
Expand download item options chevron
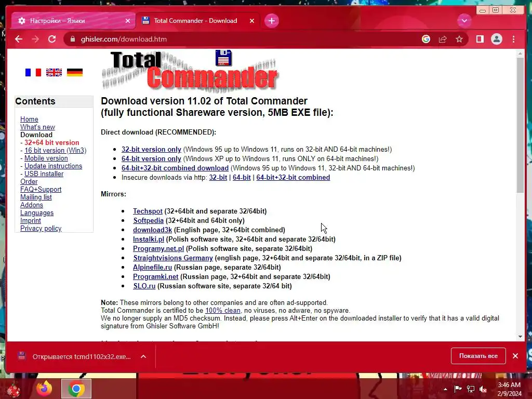[143, 356]
